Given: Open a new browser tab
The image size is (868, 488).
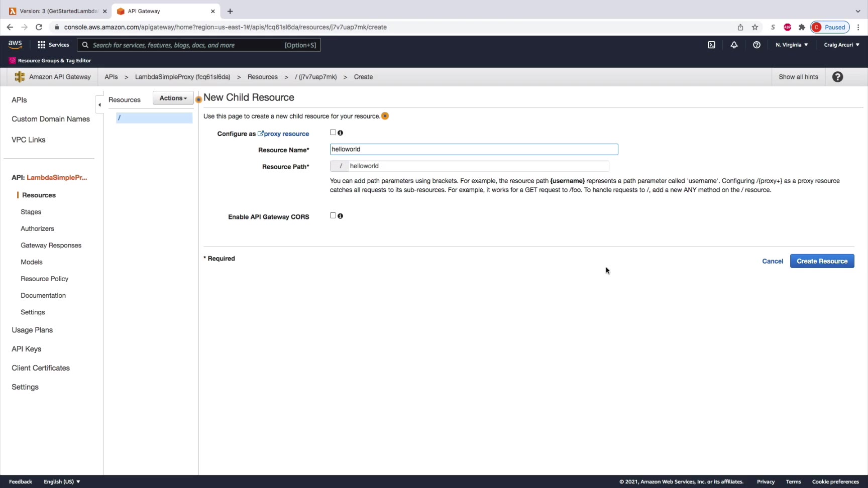Looking at the screenshot, I should pos(230,11).
